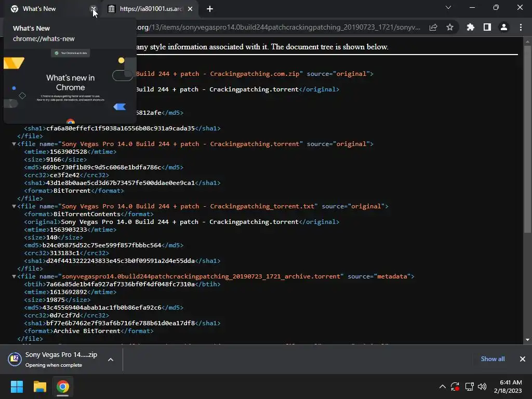This screenshot has height=399, width=532.
Task: Click the BitTorrent format value
Action: click(72, 191)
